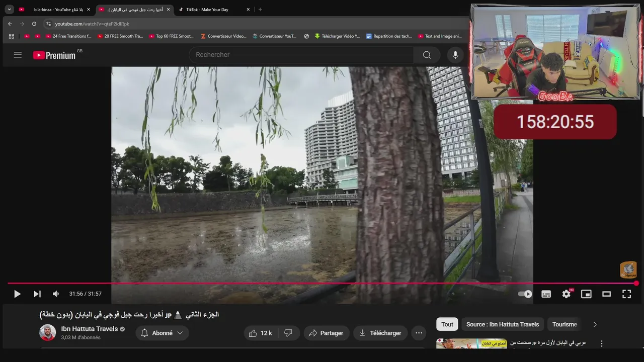Open the tab search dropdown arrow
The image size is (644, 362).
tap(9, 10)
